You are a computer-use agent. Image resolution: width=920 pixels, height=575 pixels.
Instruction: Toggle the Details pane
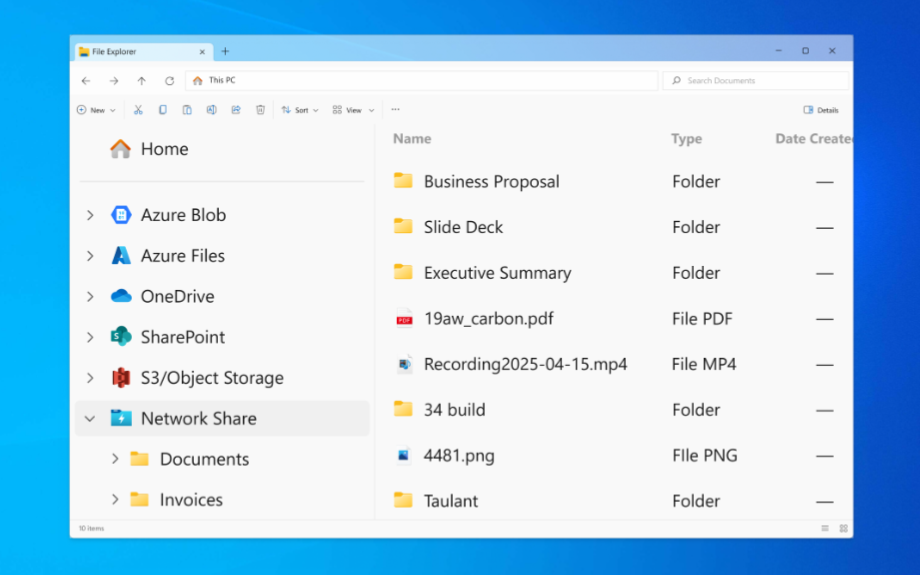point(821,110)
